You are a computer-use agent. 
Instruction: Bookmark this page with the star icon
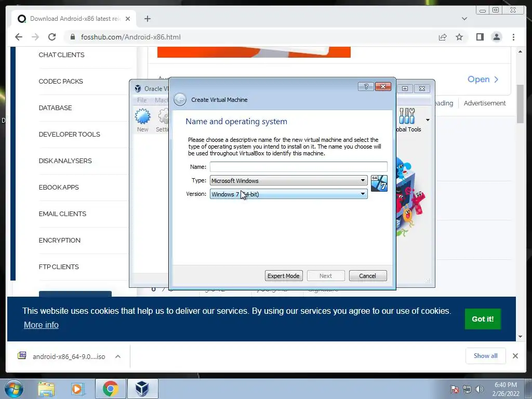(x=459, y=37)
